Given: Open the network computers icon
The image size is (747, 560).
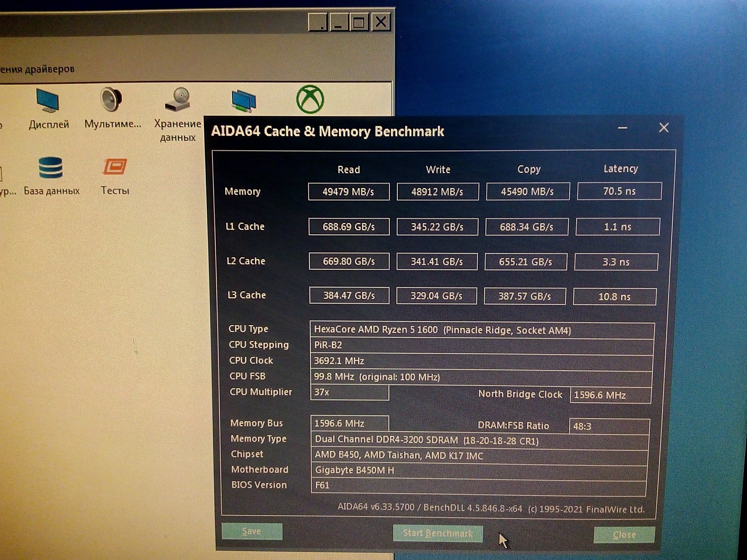Looking at the screenshot, I should coord(243,101).
